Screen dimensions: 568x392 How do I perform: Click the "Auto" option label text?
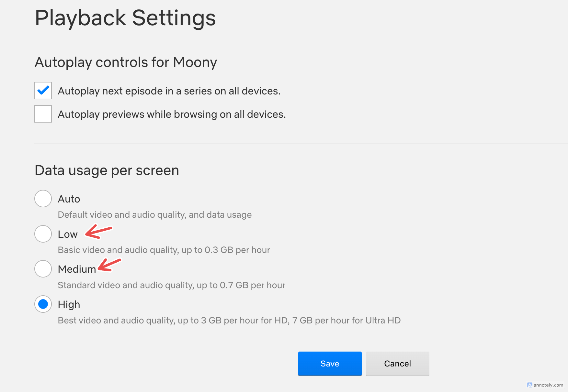coord(69,199)
